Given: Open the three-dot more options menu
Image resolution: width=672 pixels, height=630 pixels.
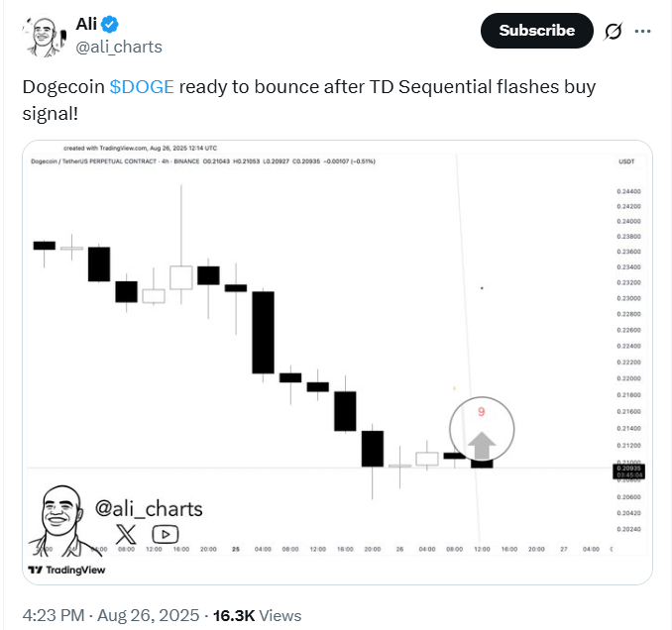Looking at the screenshot, I should (643, 31).
